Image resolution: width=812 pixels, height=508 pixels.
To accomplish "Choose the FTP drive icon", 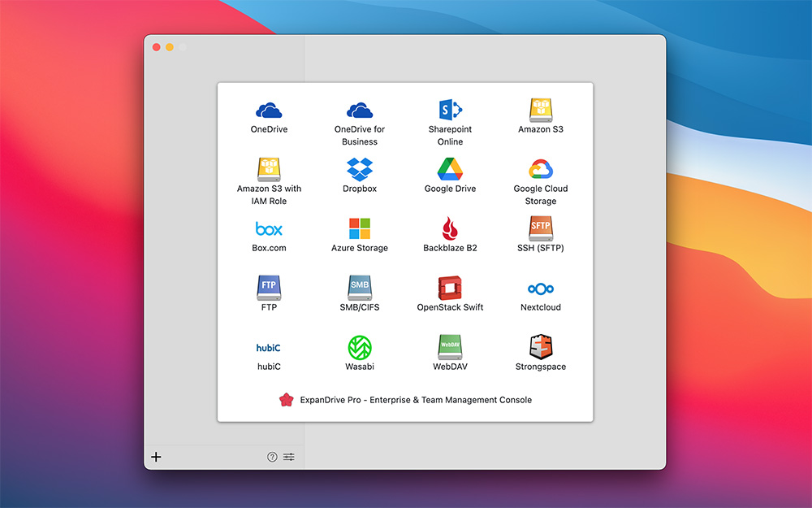I will [x=269, y=288].
